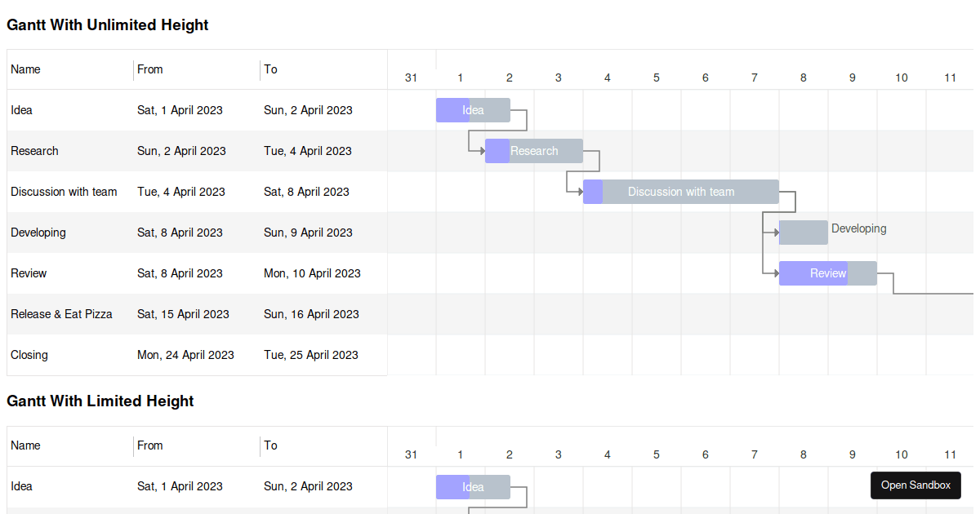
Task: Click the Idea bar in the Unlimited Height Gantt
Action: tap(473, 110)
